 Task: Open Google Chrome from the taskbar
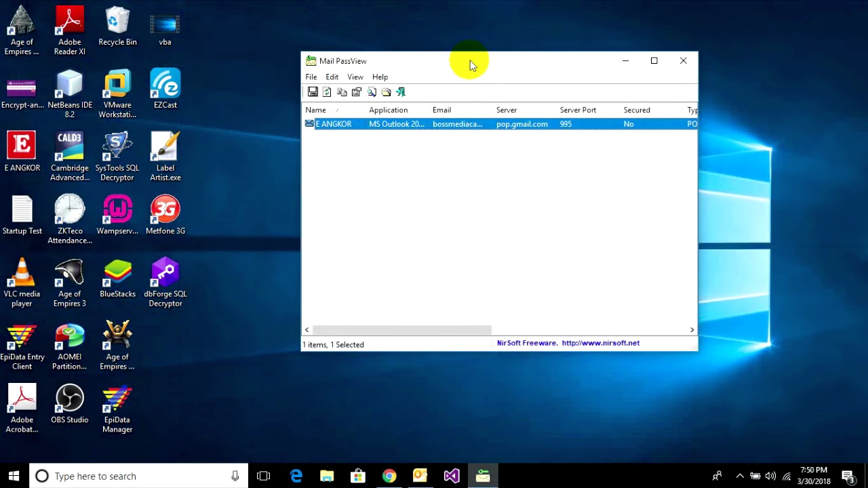389,476
